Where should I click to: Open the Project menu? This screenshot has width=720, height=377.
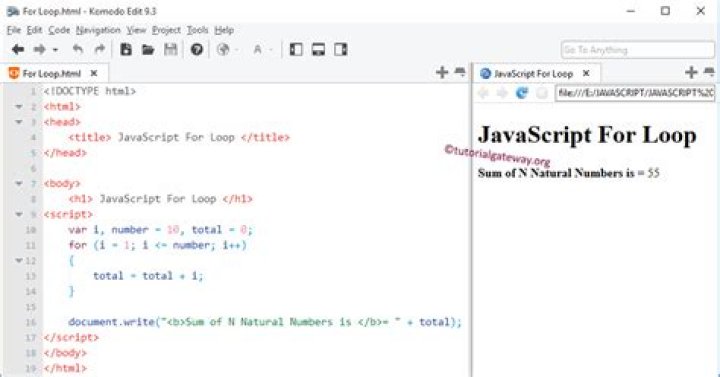pos(166,30)
